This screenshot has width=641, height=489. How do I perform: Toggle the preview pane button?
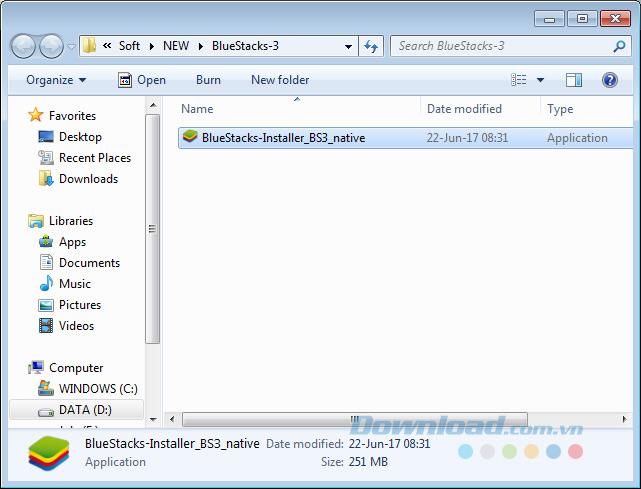(x=574, y=80)
